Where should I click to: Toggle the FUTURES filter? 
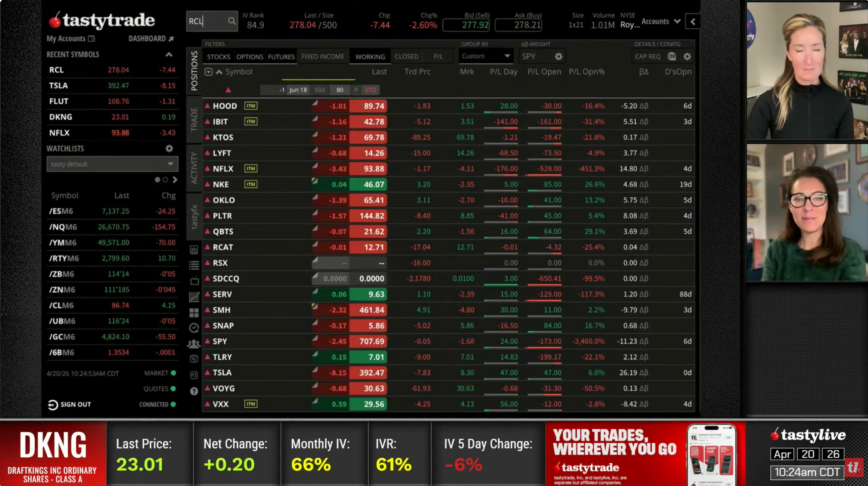[x=281, y=57]
